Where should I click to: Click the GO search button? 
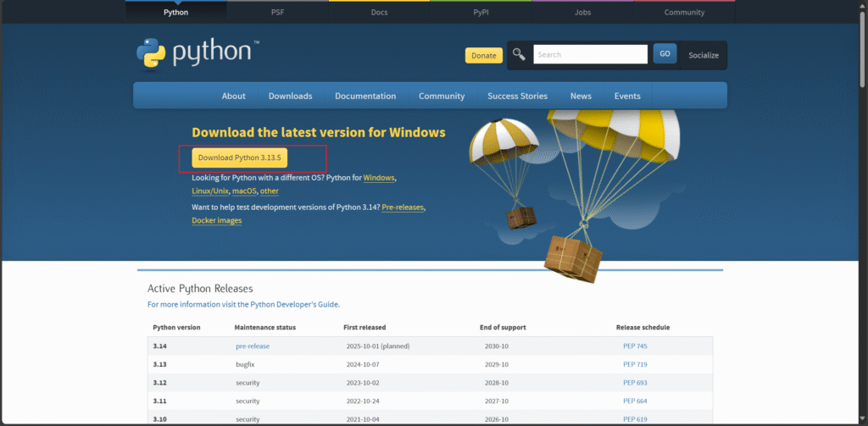[x=665, y=53]
